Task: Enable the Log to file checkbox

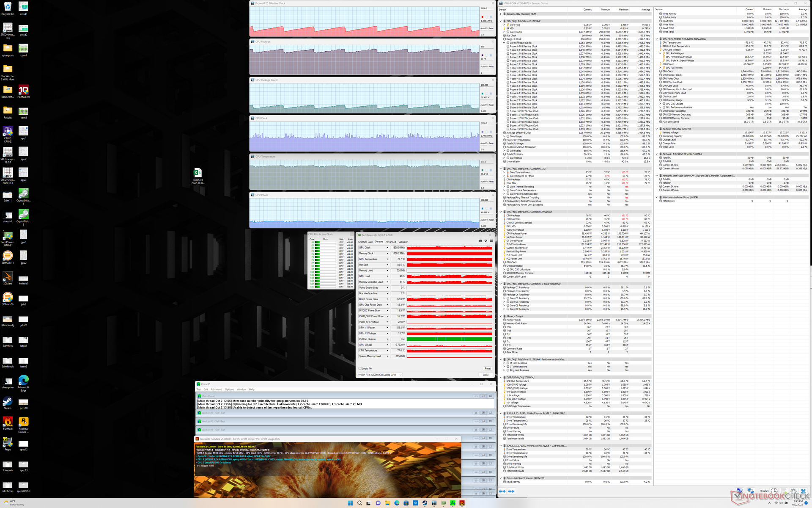Action: (x=360, y=368)
